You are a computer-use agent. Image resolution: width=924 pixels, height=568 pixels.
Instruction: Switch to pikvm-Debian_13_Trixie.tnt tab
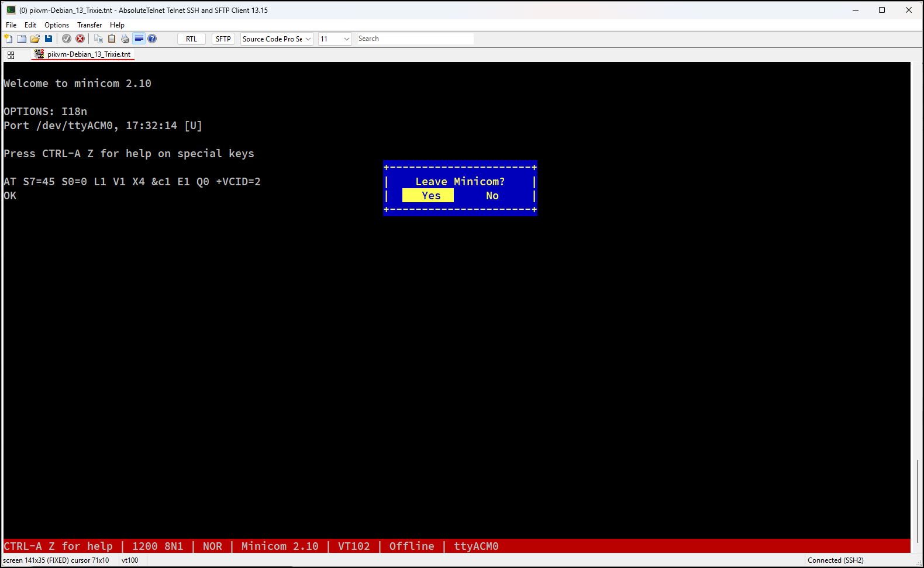[88, 54]
